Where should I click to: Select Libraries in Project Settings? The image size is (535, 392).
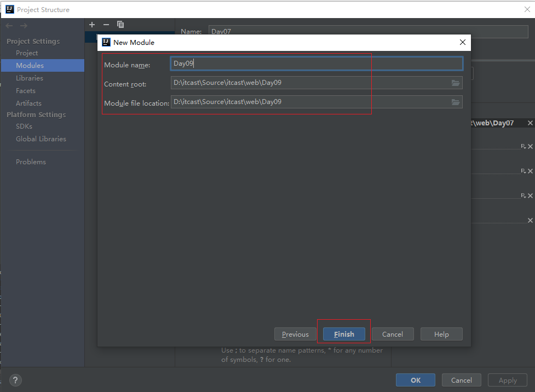coord(30,78)
